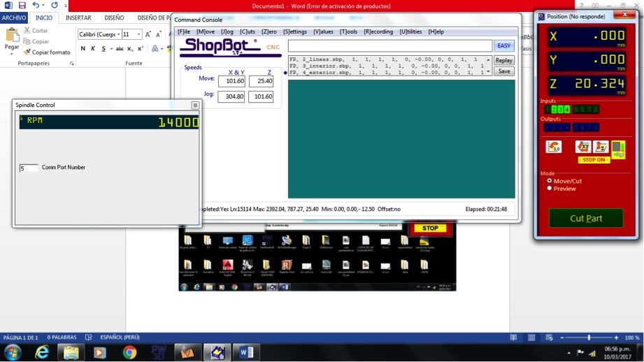The height and width of the screenshot is (362, 644).
Task: Click the Redo icon in Word toolbar
Action: click(55, 6)
